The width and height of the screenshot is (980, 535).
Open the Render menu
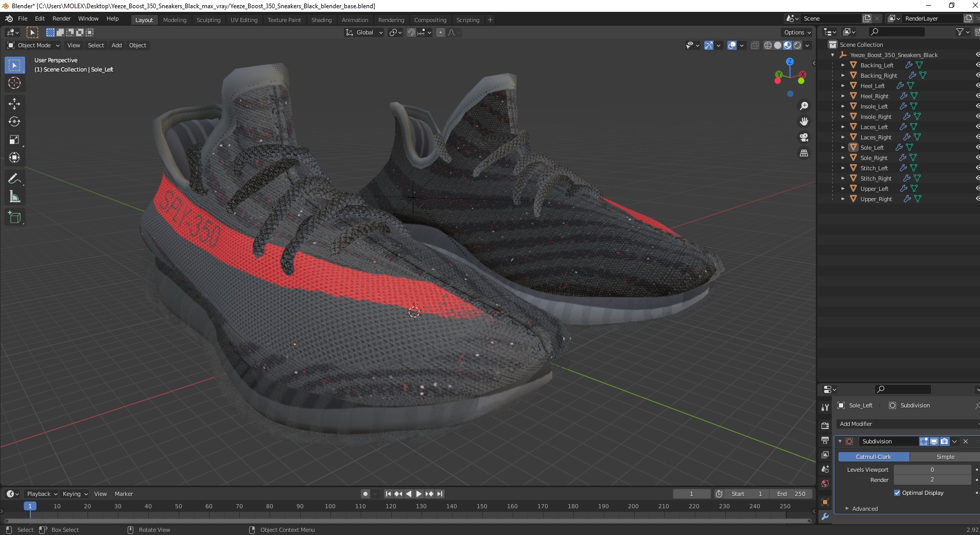pyautogui.click(x=61, y=19)
